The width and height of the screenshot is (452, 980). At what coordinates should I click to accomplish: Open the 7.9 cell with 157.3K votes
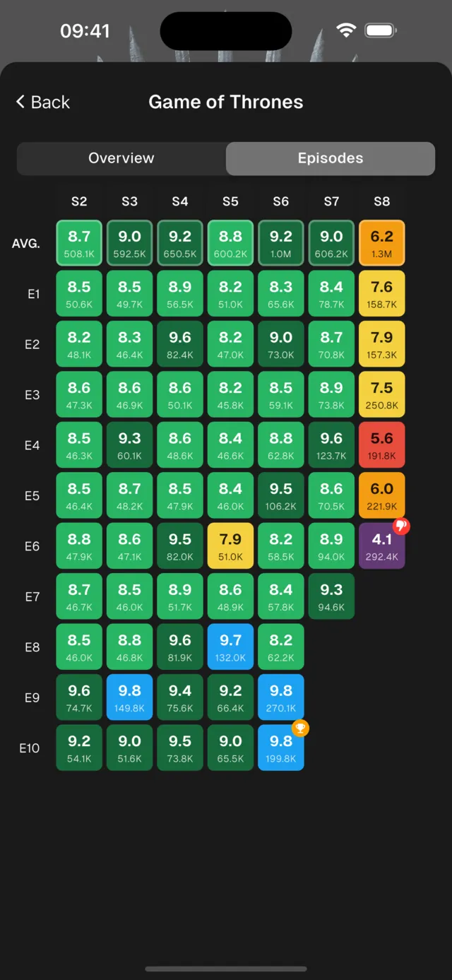pos(382,344)
